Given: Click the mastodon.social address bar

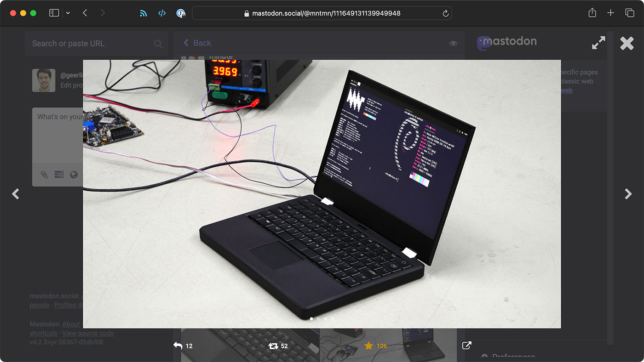Looking at the screenshot, I should click(322, 13).
